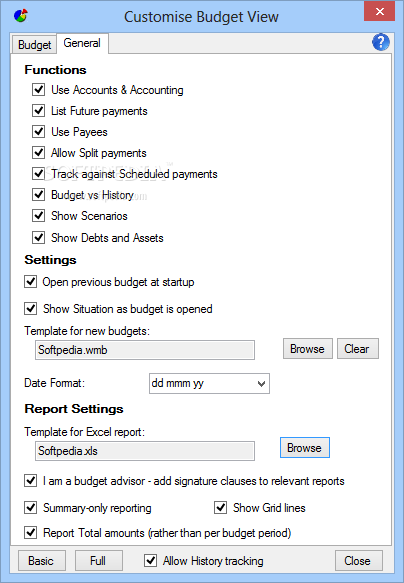The width and height of the screenshot is (404, 583).
Task: Toggle the Use Payees checkbox
Action: (x=38, y=132)
